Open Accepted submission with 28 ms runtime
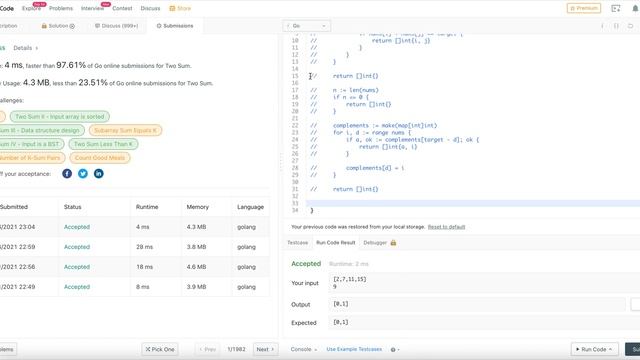Screen dimensions: 640x360 click(77, 247)
